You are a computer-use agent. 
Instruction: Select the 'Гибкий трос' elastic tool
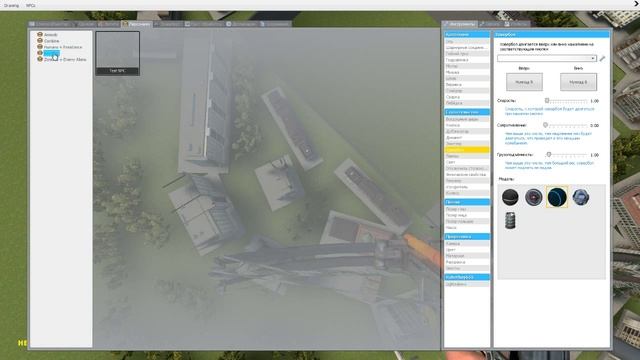click(467, 54)
